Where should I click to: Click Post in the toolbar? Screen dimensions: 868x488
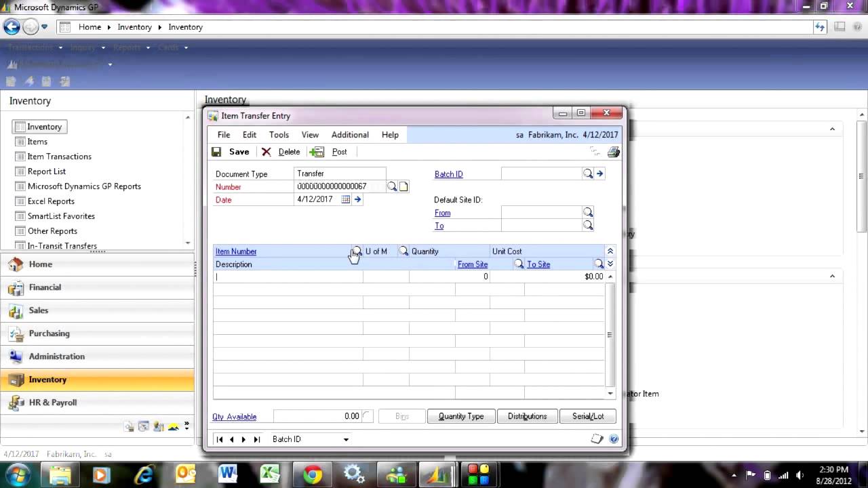[329, 152]
